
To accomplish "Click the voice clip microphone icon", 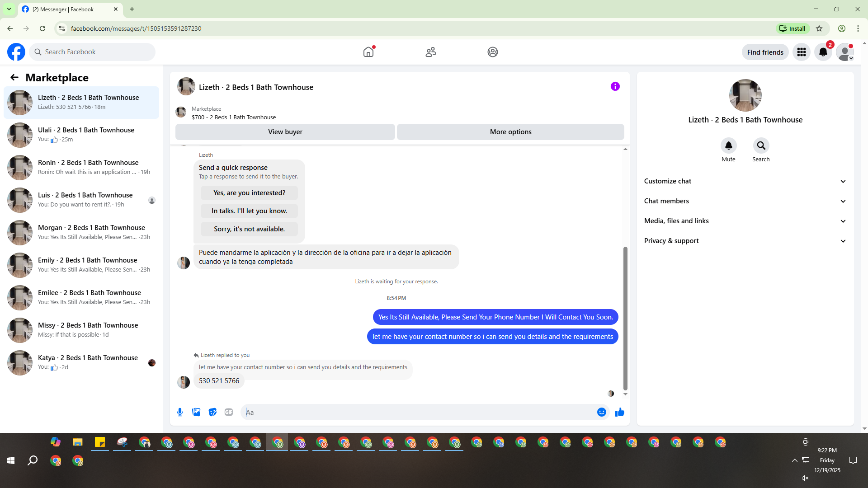I will click(180, 412).
